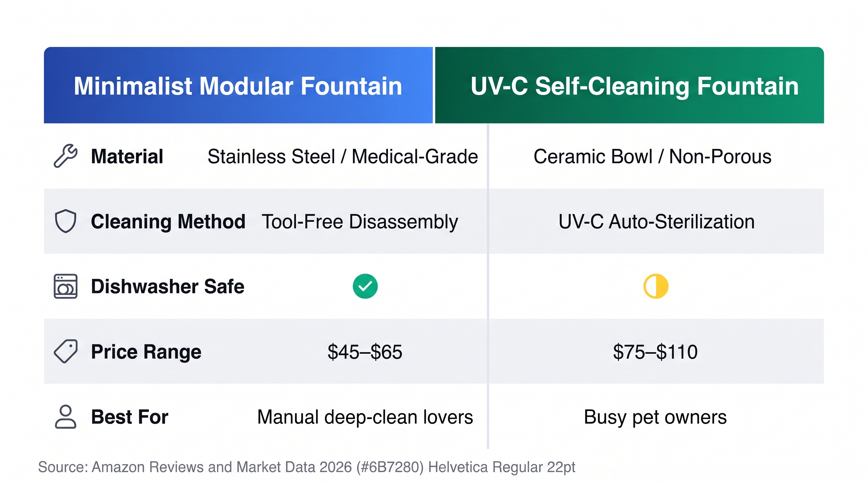Click the shield icon beside Cleaning Method

click(66, 221)
